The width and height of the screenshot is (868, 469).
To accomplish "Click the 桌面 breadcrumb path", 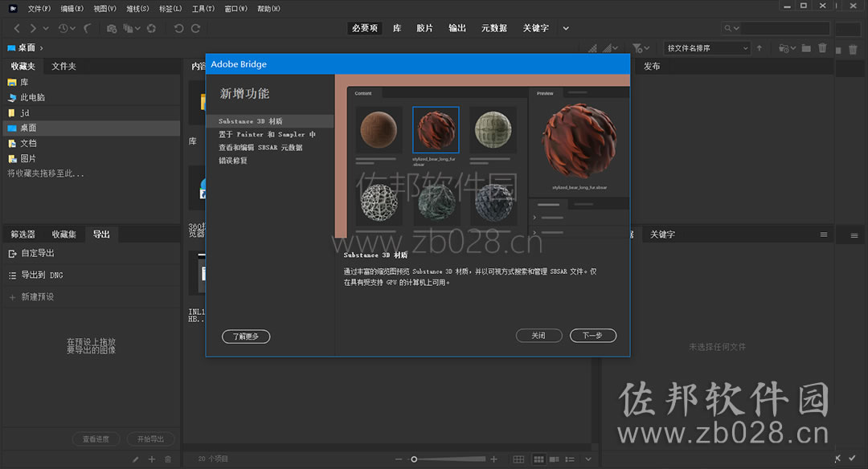I will [22, 48].
